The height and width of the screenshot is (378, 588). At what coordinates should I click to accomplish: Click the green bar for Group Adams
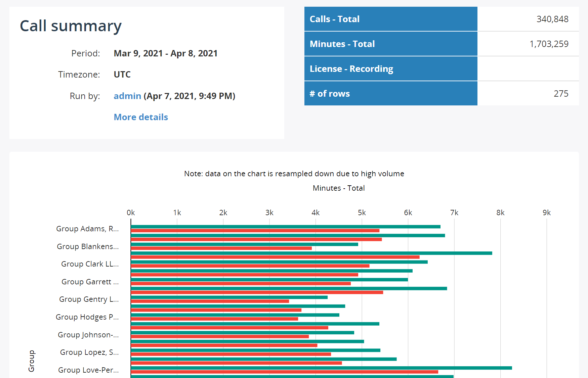coord(286,227)
